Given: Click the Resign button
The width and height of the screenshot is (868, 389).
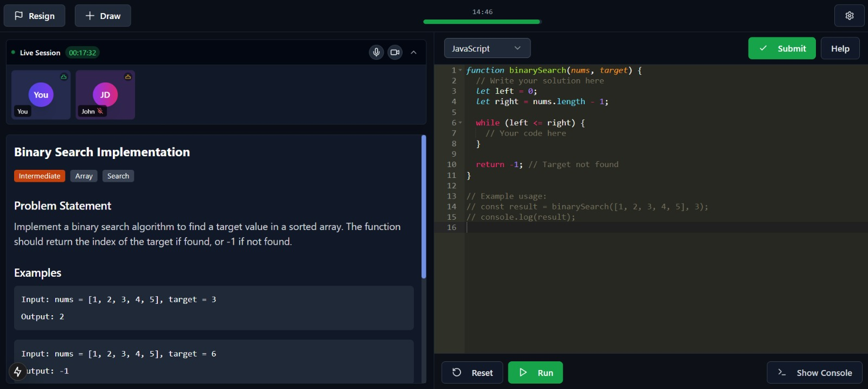Looking at the screenshot, I should coord(34,16).
